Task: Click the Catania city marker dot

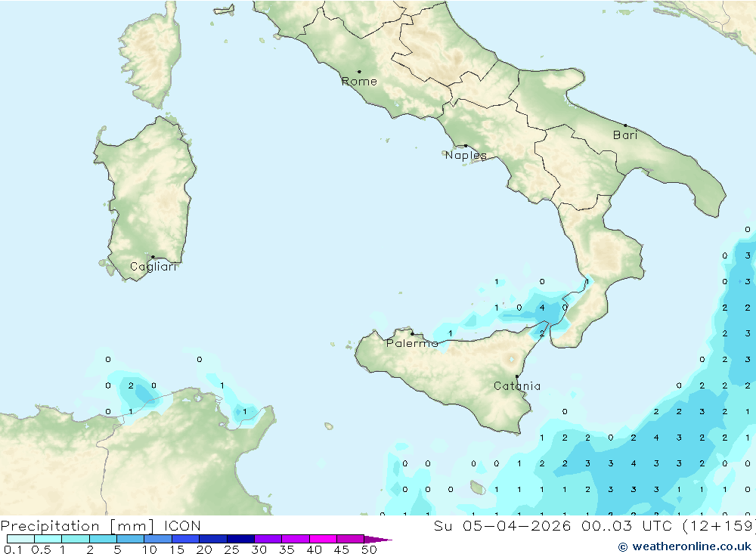Action: [x=517, y=376]
